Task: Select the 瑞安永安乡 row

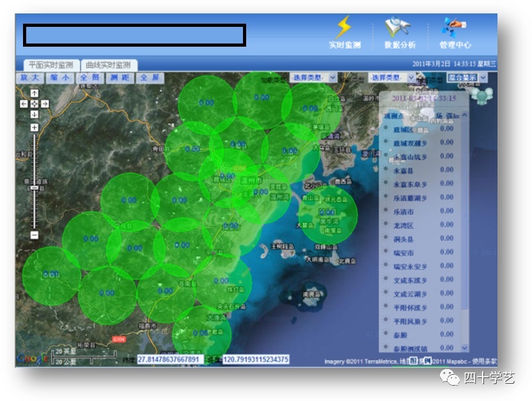Action: 421,266
